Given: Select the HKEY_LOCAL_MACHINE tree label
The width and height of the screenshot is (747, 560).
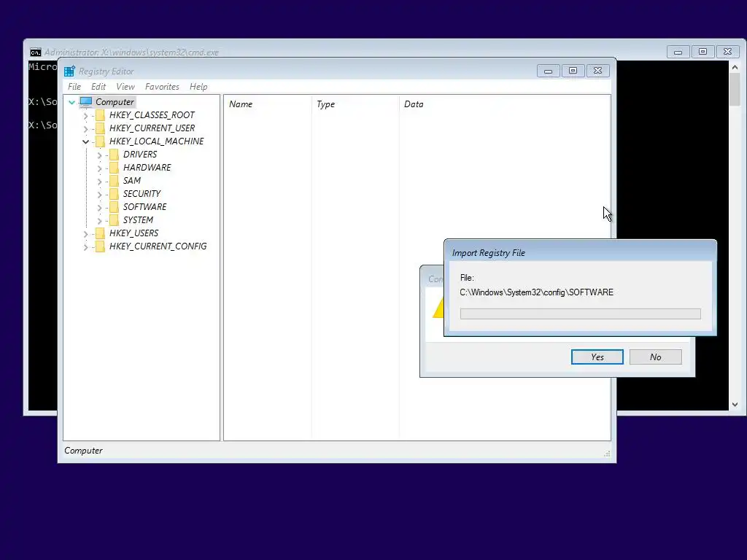Looking at the screenshot, I should (x=156, y=141).
